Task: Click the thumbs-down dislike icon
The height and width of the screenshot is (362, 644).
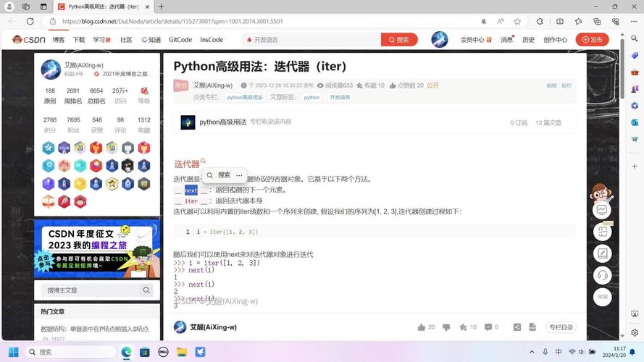Action: (x=446, y=327)
